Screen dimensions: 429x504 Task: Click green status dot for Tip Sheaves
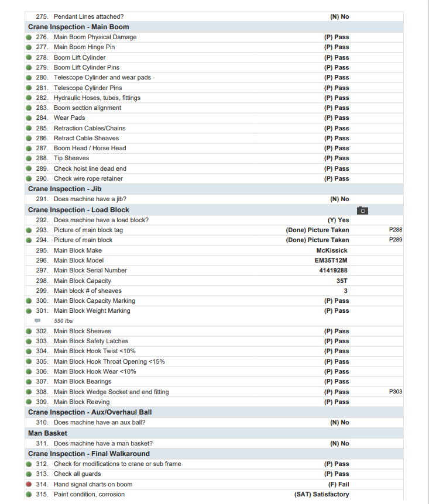point(29,158)
